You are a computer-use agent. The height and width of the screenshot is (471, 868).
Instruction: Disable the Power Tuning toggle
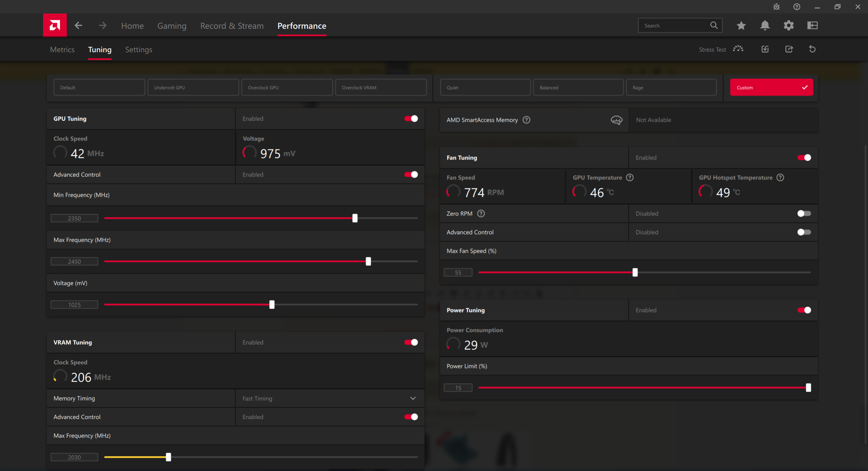804,310
